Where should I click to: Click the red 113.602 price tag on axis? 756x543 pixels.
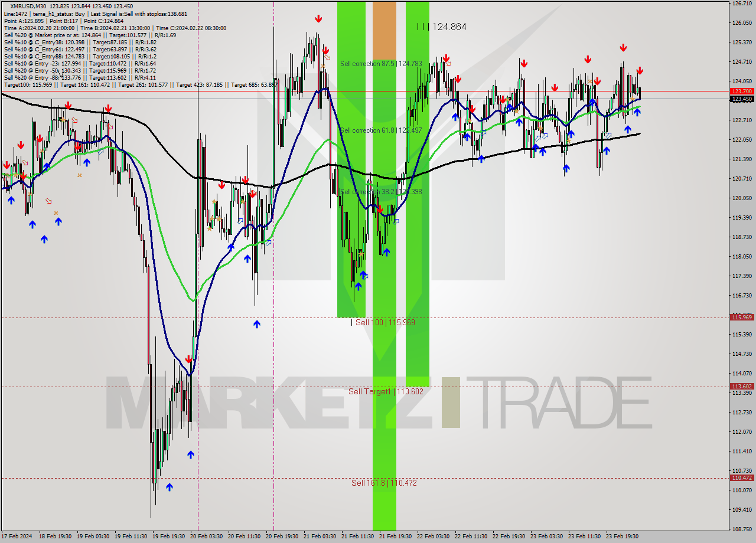pos(742,387)
